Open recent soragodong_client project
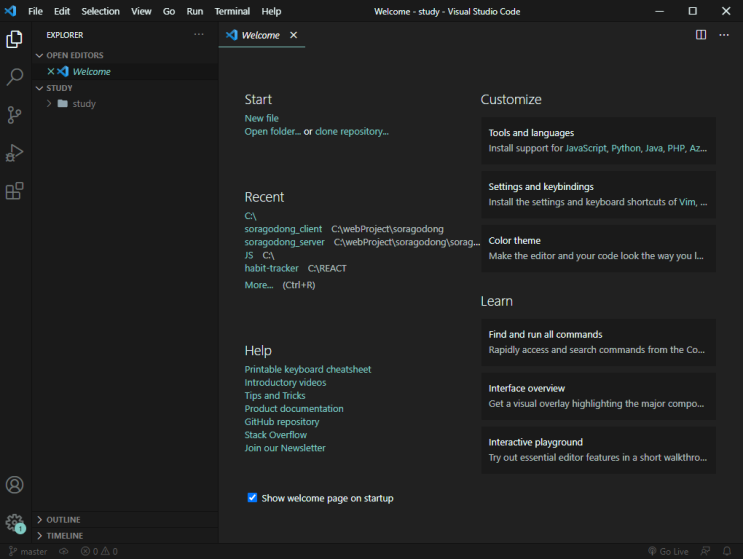743x559 pixels. (283, 229)
